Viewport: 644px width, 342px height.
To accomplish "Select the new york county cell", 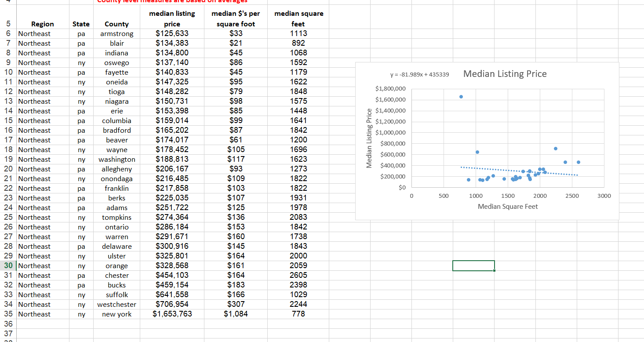I will [x=116, y=314].
